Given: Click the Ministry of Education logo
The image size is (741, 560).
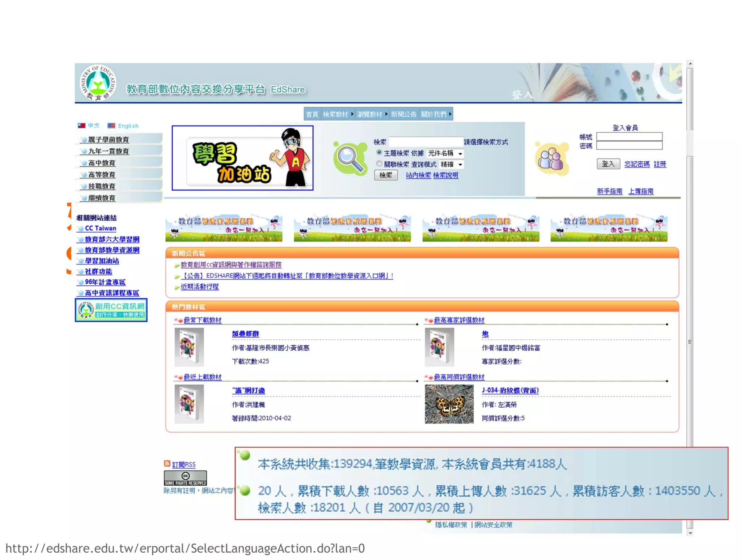Looking at the screenshot, I should click(97, 83).
